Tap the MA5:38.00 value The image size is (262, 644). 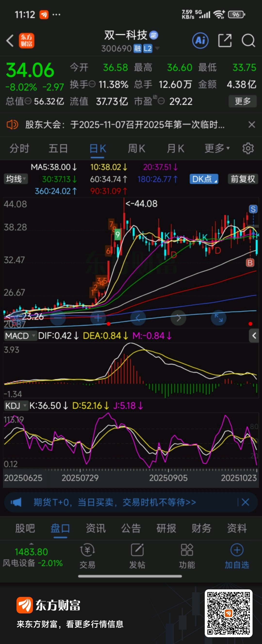point(53,167)
